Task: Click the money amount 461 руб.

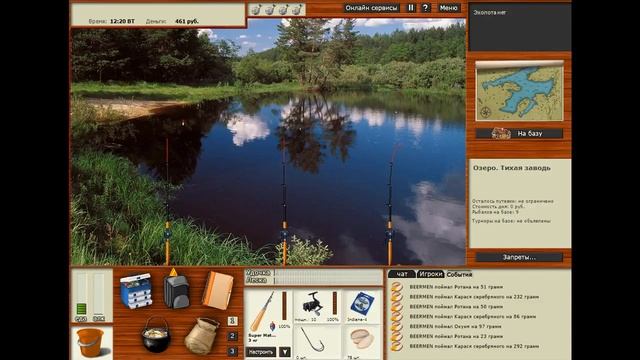Action: point(187,21)
